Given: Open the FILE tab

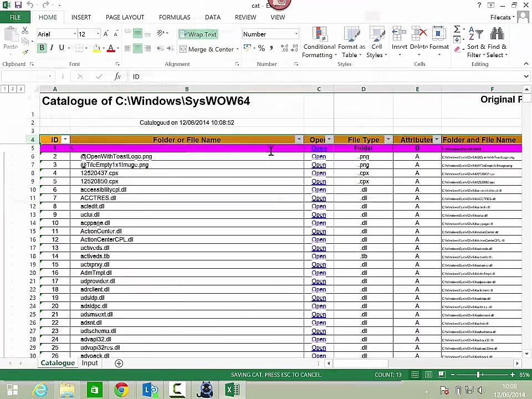Looking at the screenshot, I should [16, 17].
